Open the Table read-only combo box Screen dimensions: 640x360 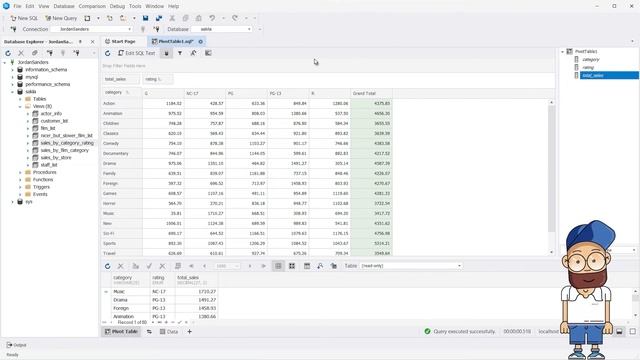[x=411, y=266]
